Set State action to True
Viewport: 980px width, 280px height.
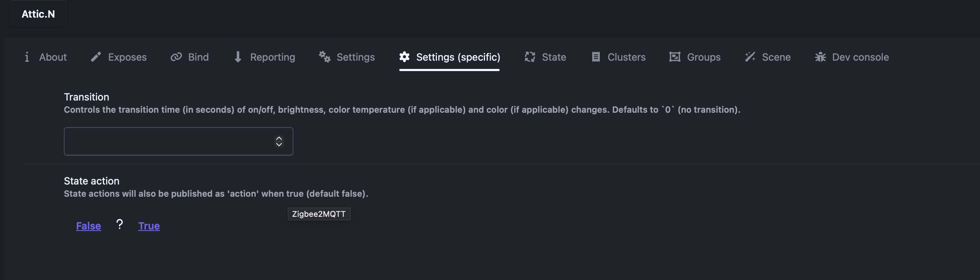click(x=149, y=226)
